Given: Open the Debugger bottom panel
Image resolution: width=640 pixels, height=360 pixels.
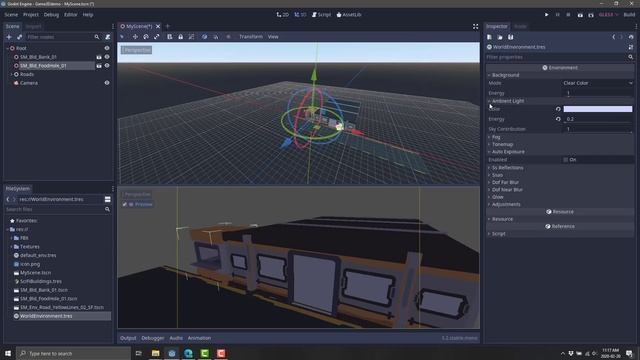Looking at the screenshot, I should tap(153, 338).
